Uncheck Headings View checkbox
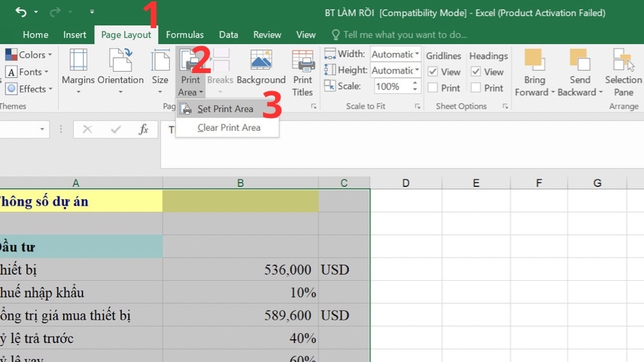The height and width of the screenshot is (362, 644). (x=476, y=72)
